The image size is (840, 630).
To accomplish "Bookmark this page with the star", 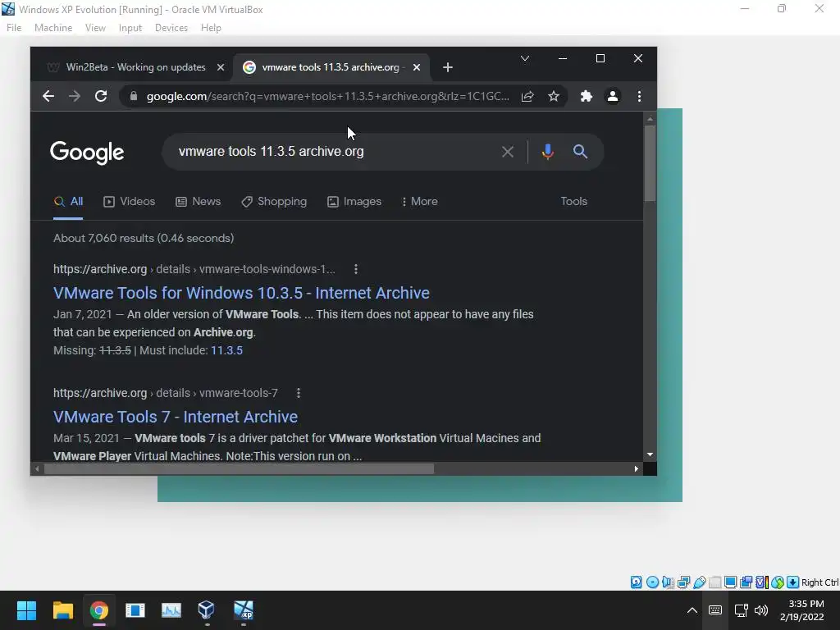I will [x=554, y=96].
